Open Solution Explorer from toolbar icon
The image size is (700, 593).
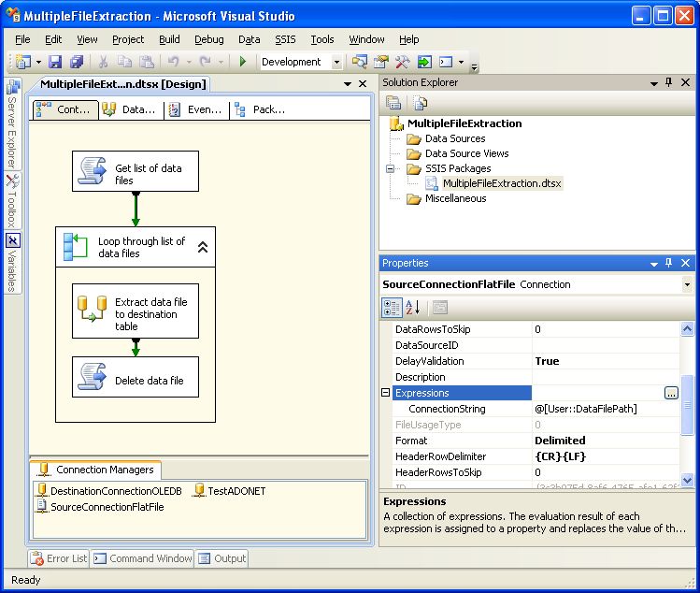(x=360, y=62)
